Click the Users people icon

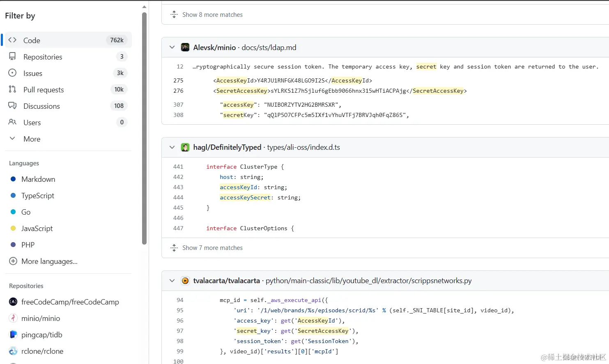[12, 122]
